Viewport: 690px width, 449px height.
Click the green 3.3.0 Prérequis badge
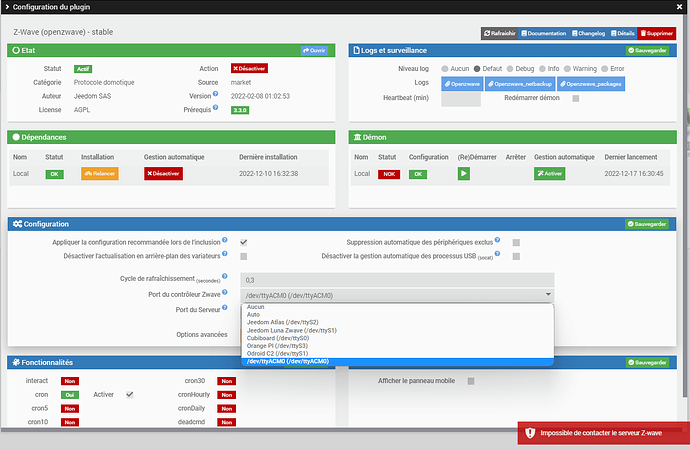pyautogui.click(x=240, y=110)
